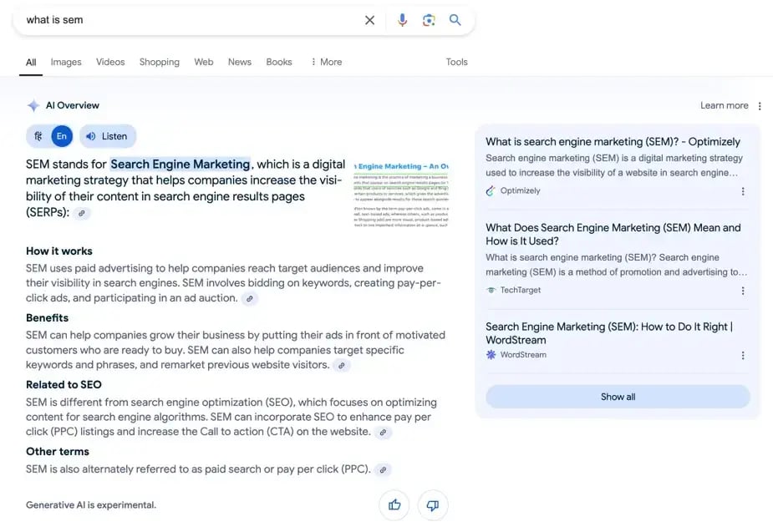Viewport: 773px width, 532px height.
Task: Click the Learn more link
Action: pyautogui.click(x=725, y=105)
